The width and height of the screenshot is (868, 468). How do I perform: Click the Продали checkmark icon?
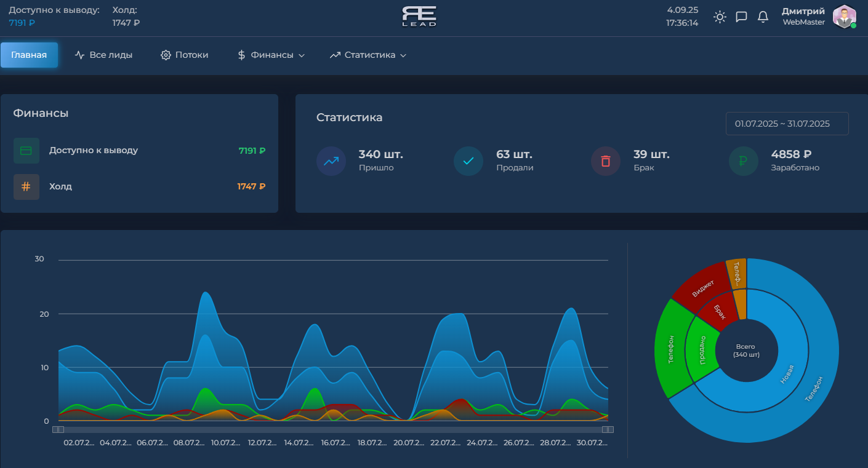tap(468, 161)
